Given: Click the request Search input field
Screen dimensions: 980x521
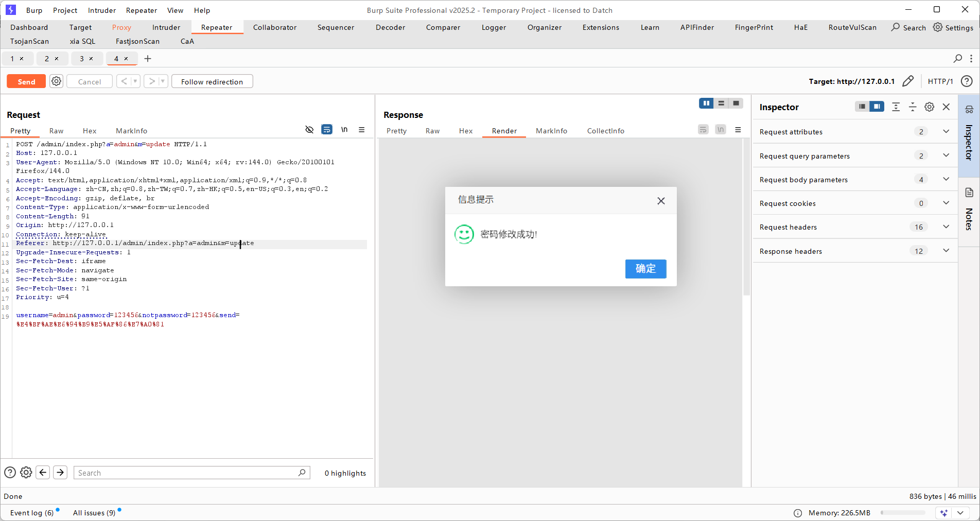Looking at the screenshot, I should coord(188,473).
